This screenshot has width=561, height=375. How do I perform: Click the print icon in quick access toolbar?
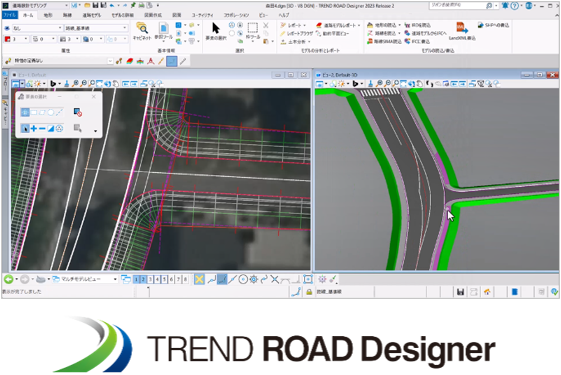tap(141, 6)
